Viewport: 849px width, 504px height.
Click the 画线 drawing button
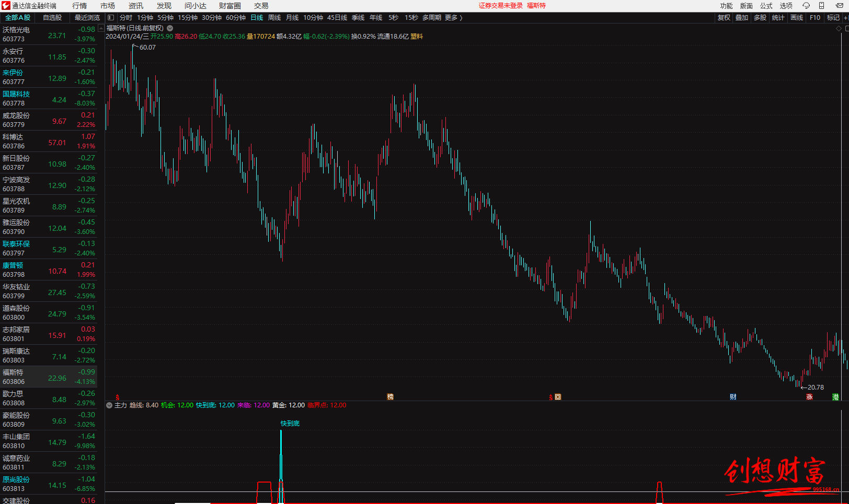[797, 18]
